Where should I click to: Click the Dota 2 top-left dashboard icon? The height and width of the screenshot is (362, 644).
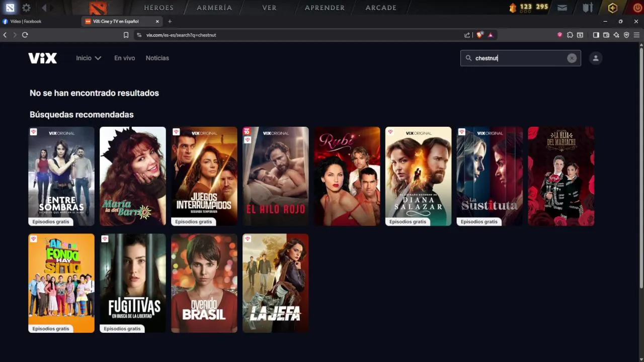[x=10, y=8]
